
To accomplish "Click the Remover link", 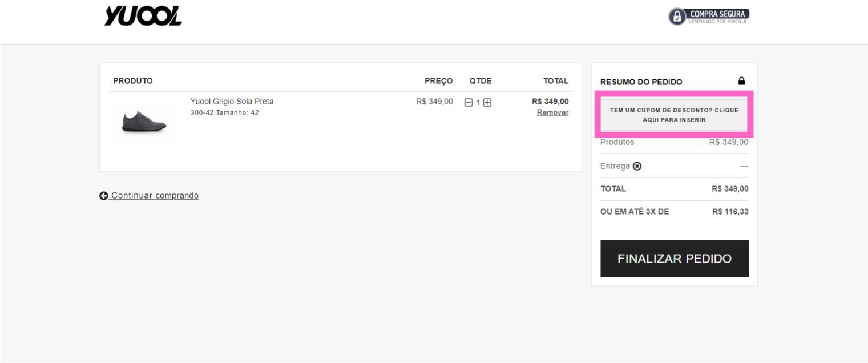I will (552, 113).
